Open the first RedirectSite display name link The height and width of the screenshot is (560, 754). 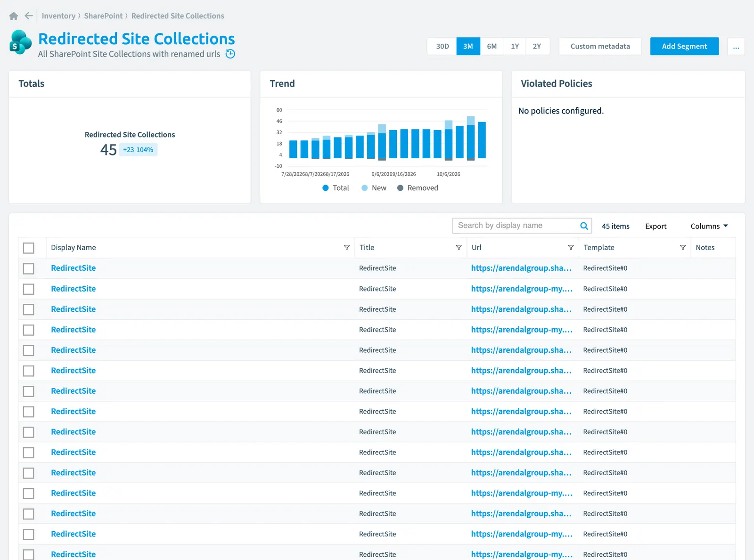73,268
